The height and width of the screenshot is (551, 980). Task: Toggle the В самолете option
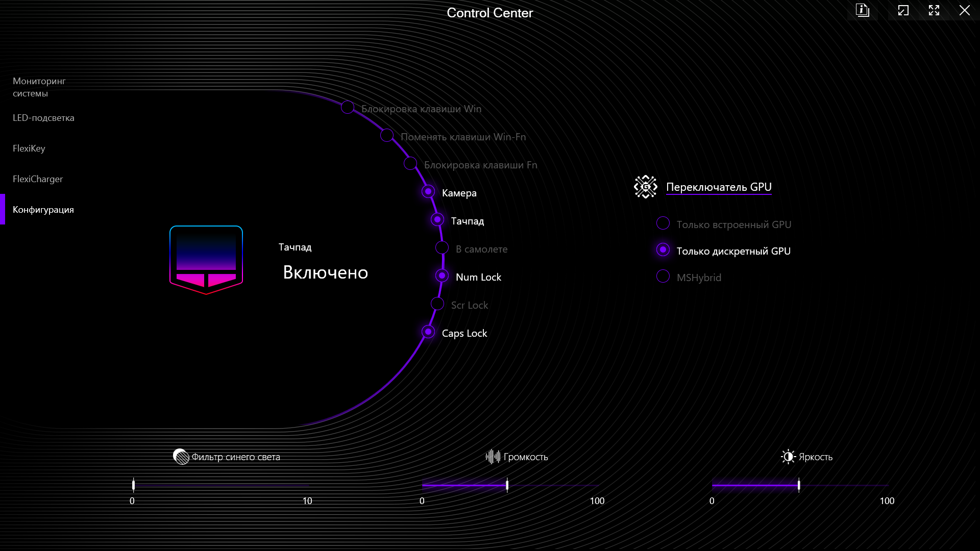tap(442, 248)
